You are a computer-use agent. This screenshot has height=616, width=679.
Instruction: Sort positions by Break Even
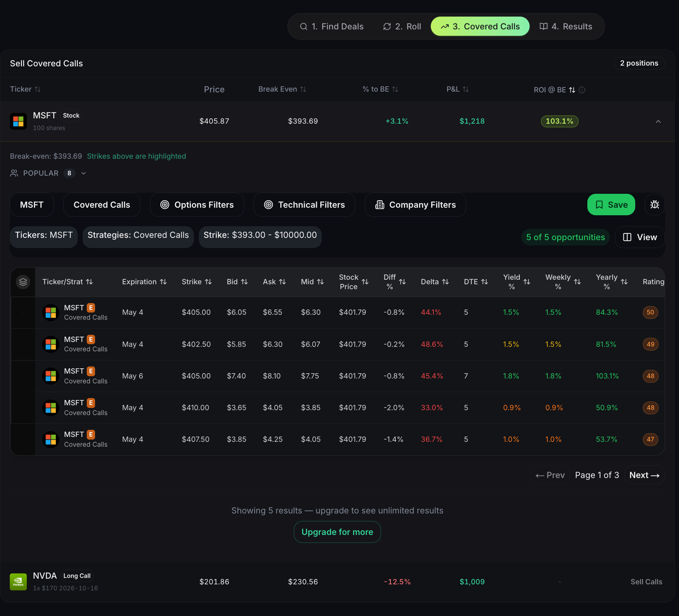pos(282,89)
